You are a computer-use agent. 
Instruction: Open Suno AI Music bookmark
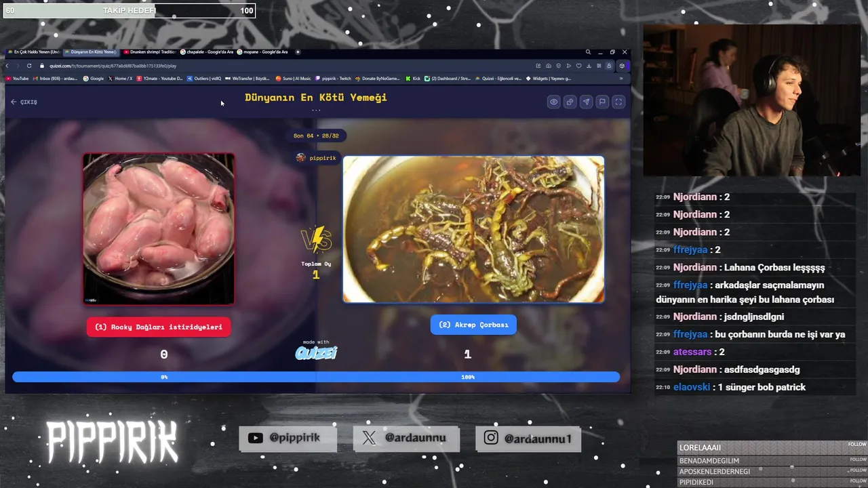tap(293, 79)
